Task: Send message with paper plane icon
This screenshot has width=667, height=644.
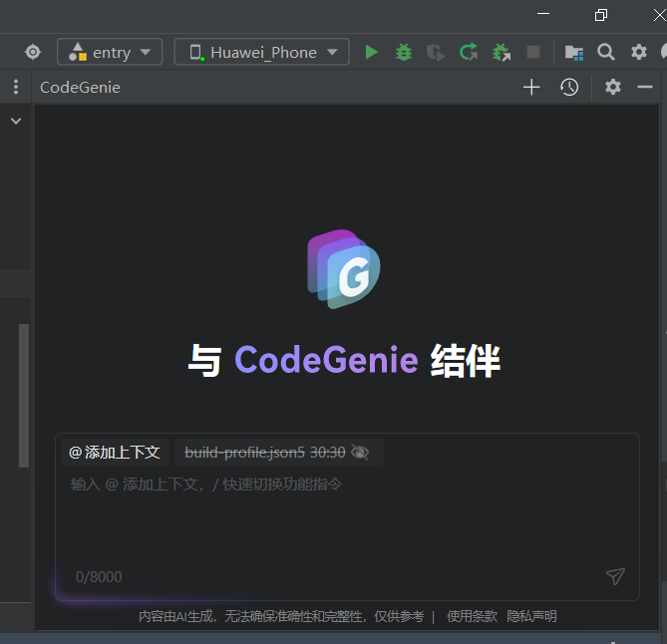Action: 615,576
